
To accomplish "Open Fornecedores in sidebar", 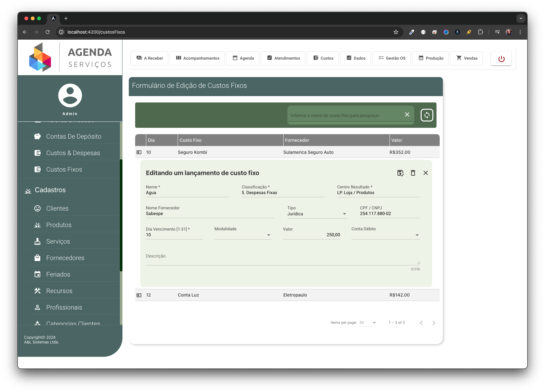I will [x=73, y=258].
